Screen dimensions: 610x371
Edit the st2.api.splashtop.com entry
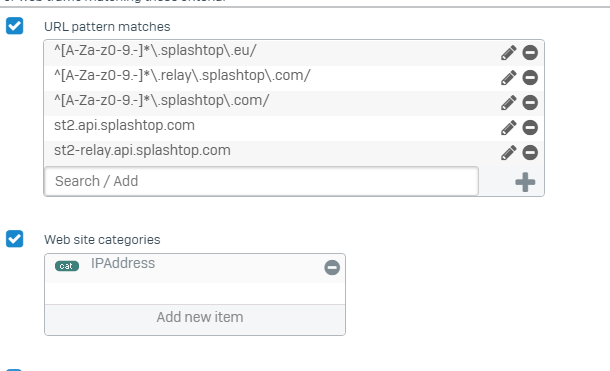508,128
